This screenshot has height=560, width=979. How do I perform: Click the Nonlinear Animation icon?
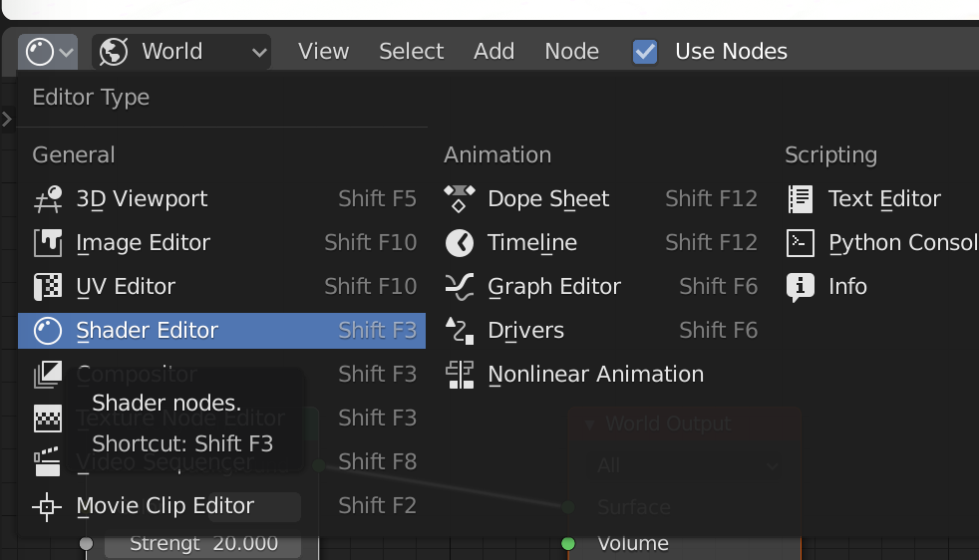click(x=460, y=375)
